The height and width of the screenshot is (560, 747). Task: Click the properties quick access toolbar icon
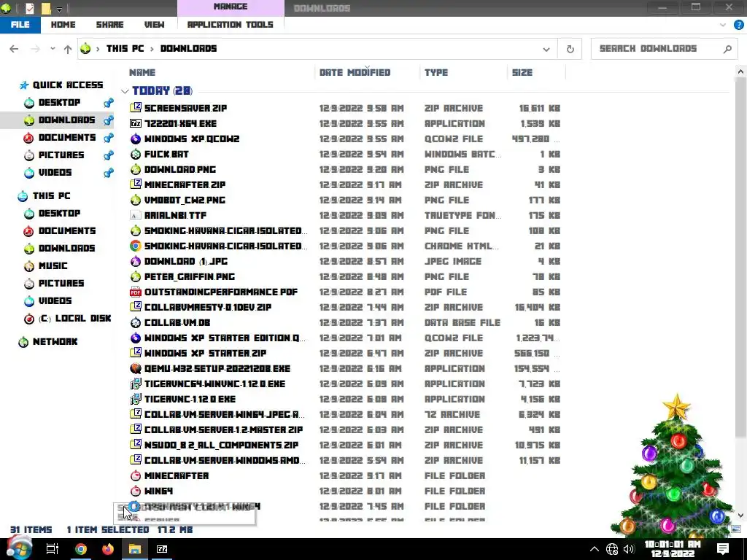click(x=29, y=8)
